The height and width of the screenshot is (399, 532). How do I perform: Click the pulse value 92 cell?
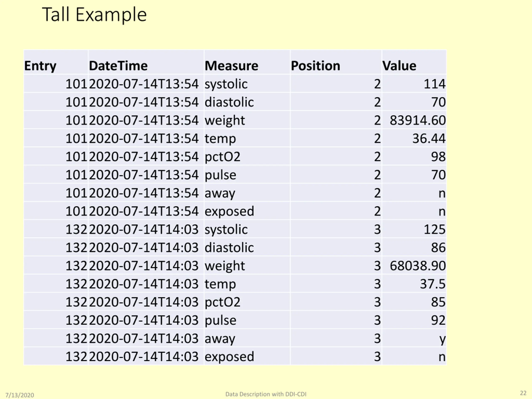click(414, 320)
